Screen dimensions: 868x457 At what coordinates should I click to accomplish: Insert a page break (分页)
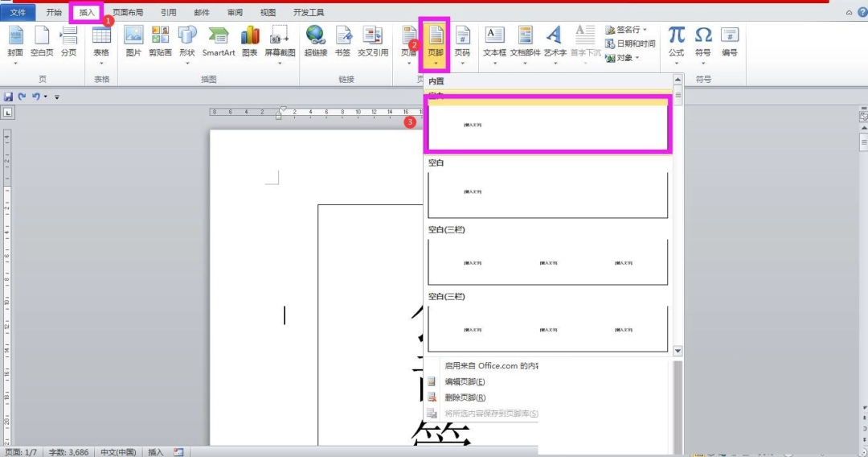click(68, 43)
